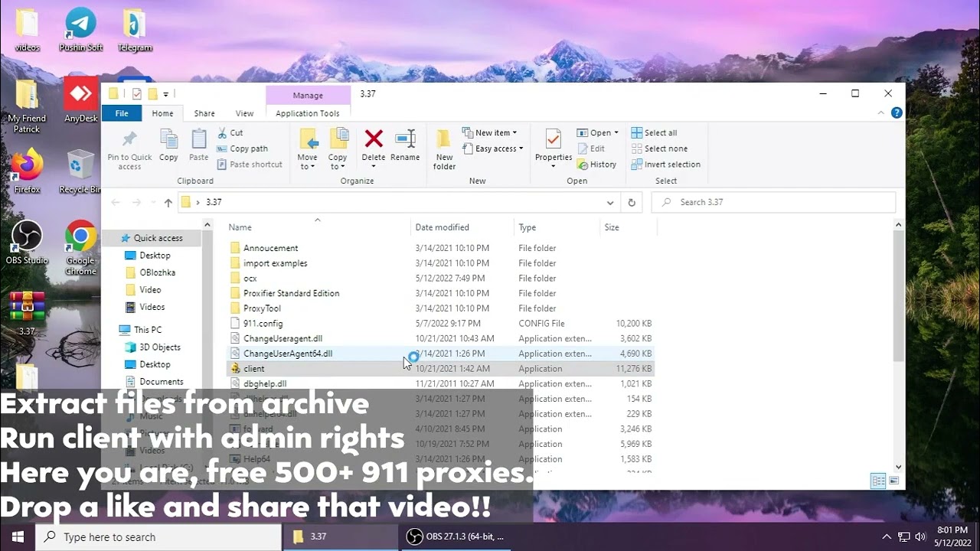Open OBlozhka in navigation pane
Viewport: 980px width, 551px height.
click(x=157, y=272)
